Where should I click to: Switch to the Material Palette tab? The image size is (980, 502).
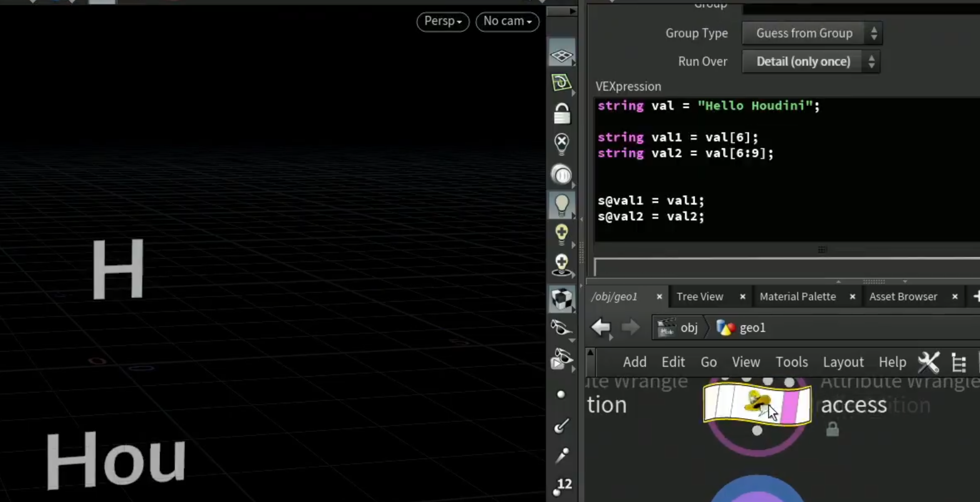pyautogui.click(x=797, y=297)
